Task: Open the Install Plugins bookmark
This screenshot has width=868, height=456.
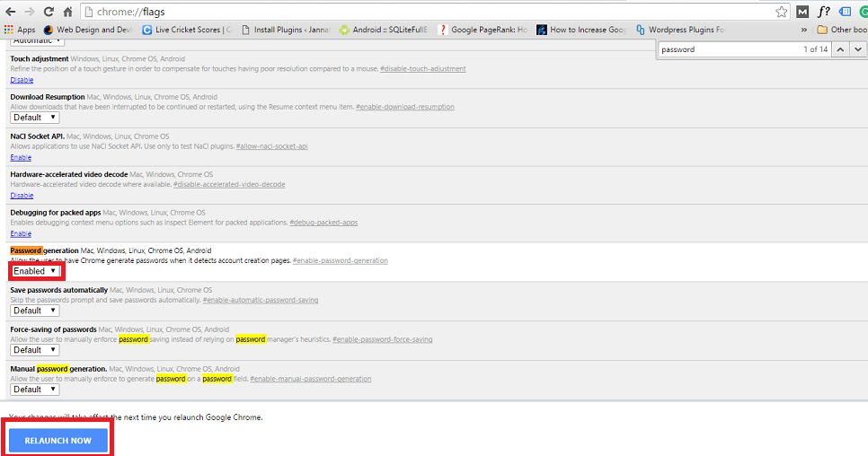Action: [285, 30]
